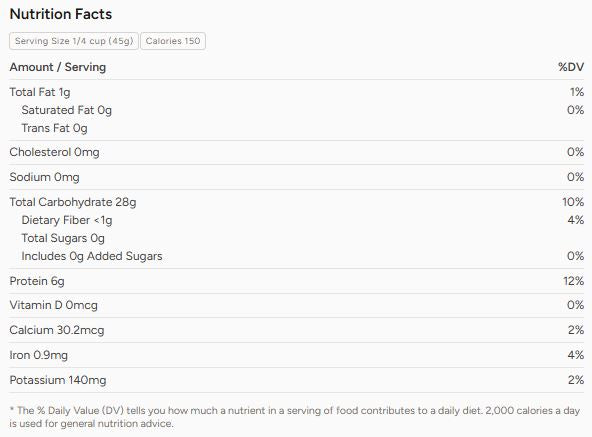The width and height of the screenshot is (592, 437).
Task: Click the Saturated Fat 0g entry
Action: click(66, 110)
